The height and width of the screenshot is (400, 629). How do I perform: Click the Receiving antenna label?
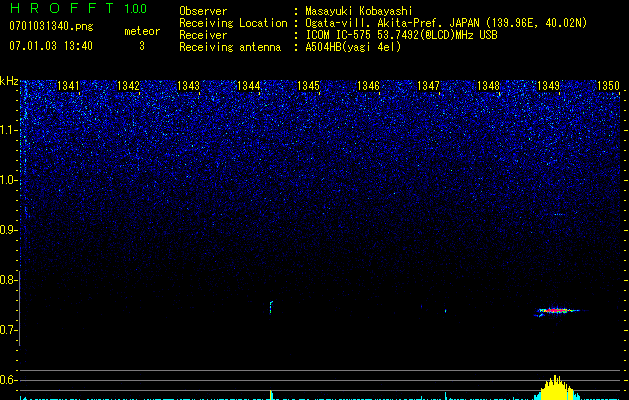[x=230, y=47]
